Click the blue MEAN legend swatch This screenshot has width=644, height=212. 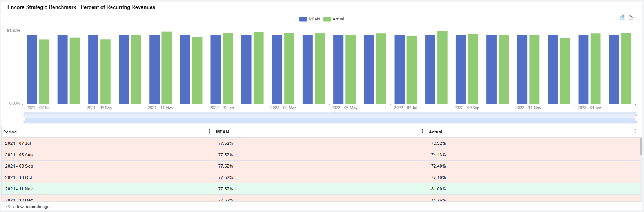(303, 19)
